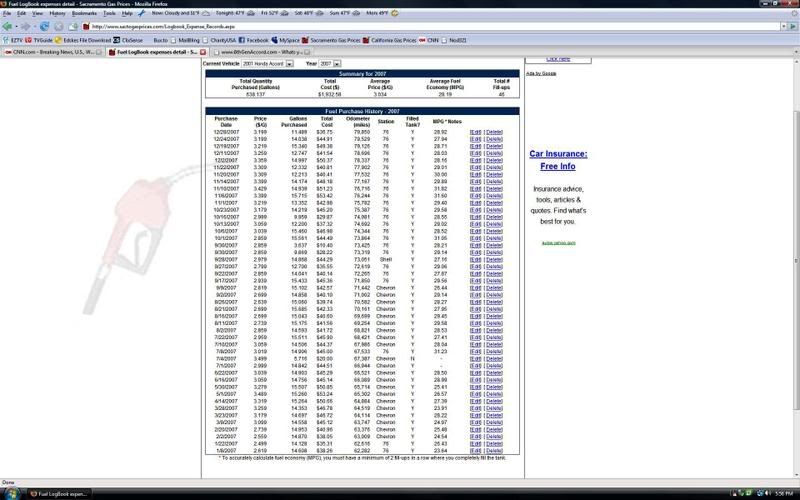Click the Fuel LogBook taskbar button
Viewport: 800px width, 500px height.
pos(59,494)
